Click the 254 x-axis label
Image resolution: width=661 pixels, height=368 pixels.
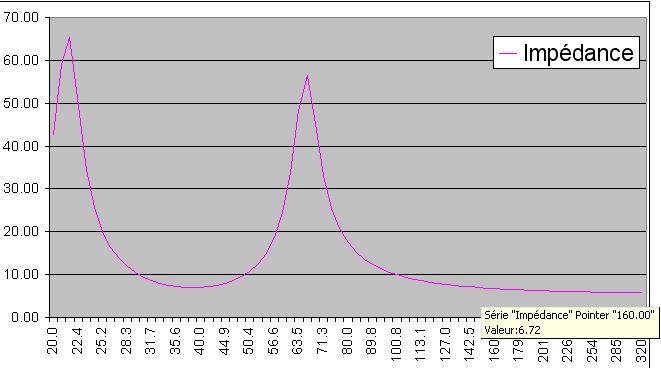click(591, 351)
